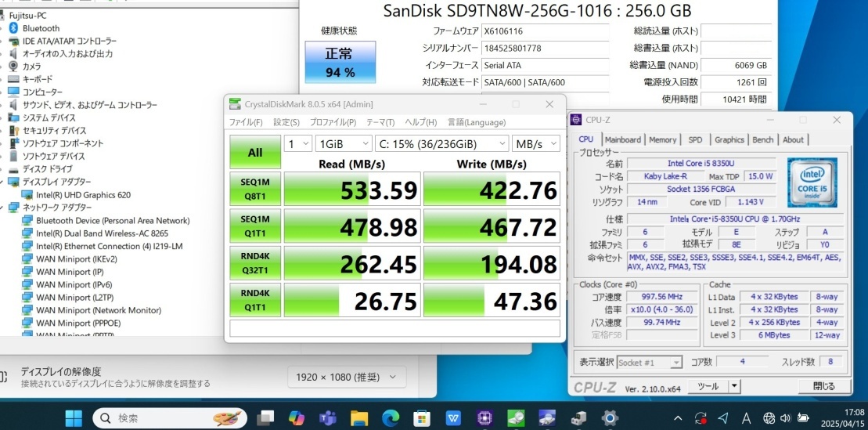The width and height of the screenshot is (868, 430).
Task: Click the empty comment field in CrystalDiskMark
Action: click(x=394, y=328)
